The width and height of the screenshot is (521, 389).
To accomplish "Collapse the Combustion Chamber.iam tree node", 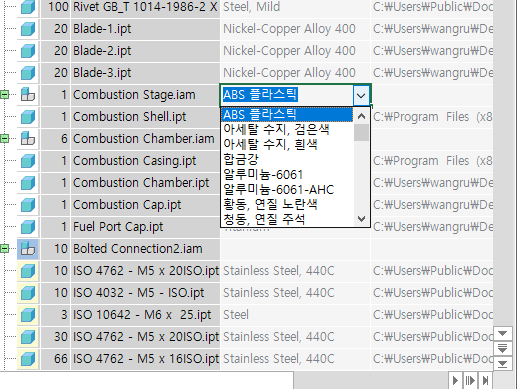I will pos(4,138).
